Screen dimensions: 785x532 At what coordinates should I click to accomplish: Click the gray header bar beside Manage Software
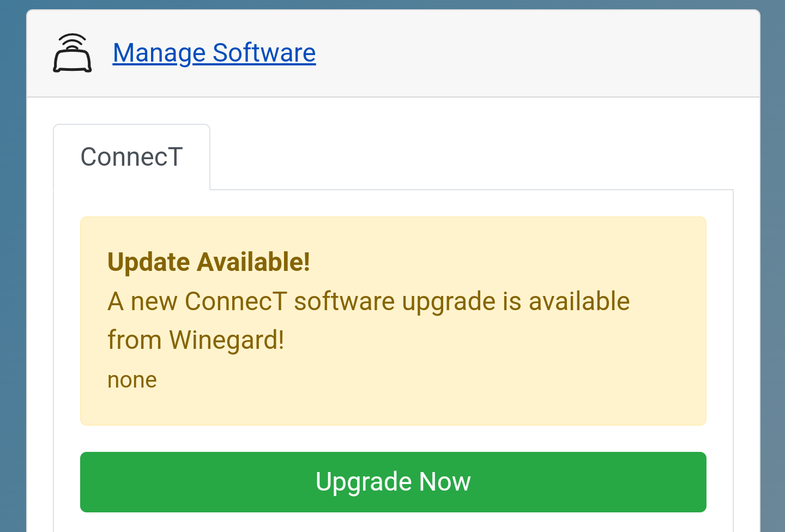[x=534, y=53]
